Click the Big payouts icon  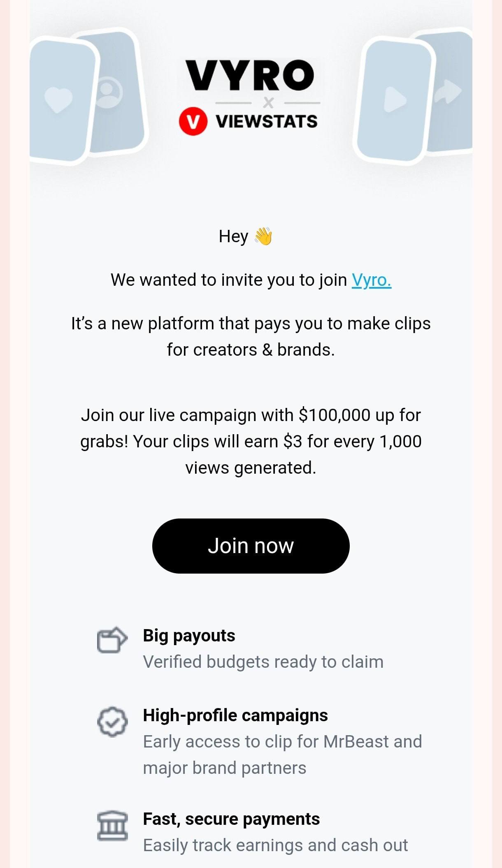click(112, 640)
